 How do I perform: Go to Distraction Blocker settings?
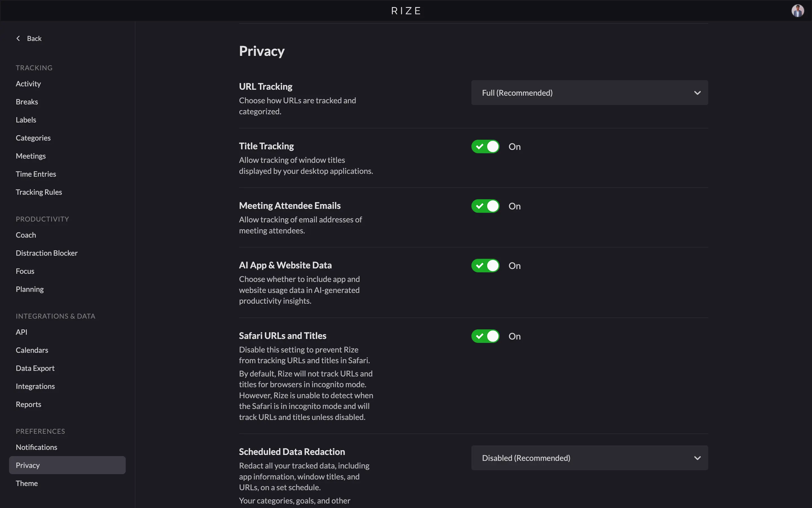click(47, 253)
